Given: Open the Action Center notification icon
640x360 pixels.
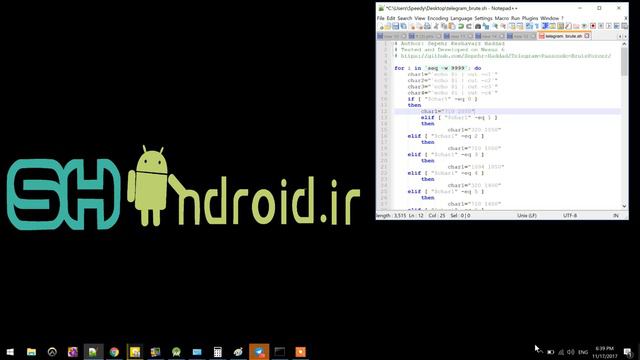Looking at the screenshot, I should pos(629,352).
